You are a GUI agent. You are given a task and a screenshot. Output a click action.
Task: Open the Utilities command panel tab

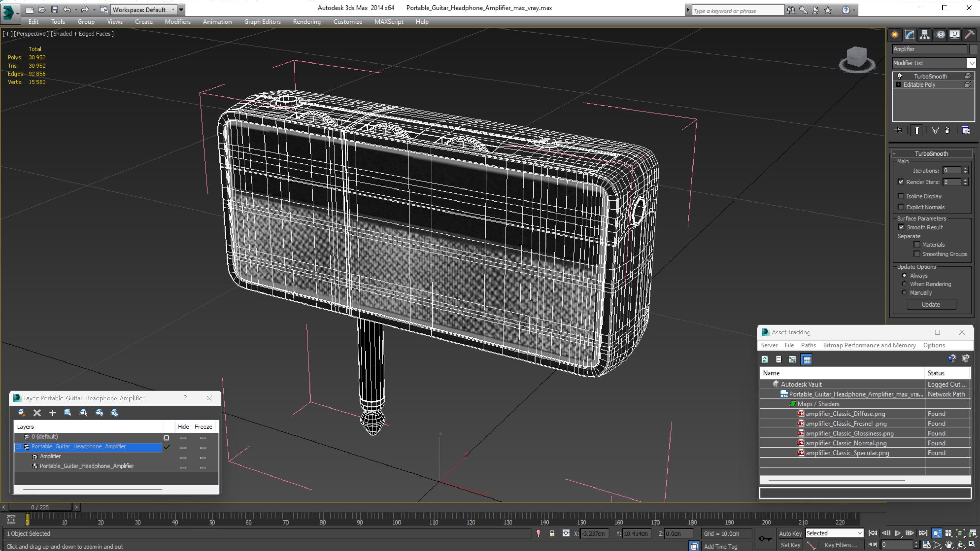[x=969, y=35]
